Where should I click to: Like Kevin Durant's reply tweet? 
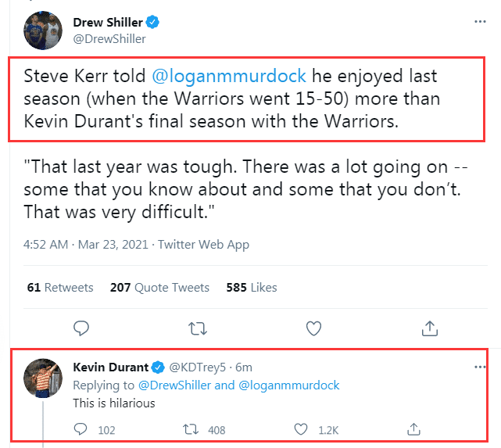[302, 429]
